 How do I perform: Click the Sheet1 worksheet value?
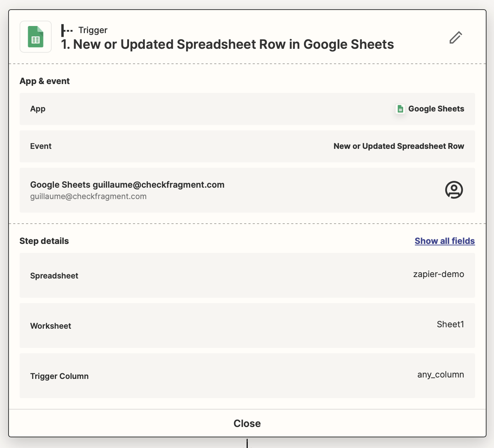(451, 324)
